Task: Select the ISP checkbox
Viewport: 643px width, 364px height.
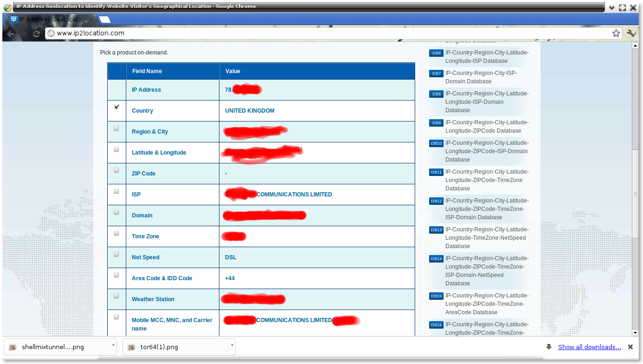Action: [116, 191]
